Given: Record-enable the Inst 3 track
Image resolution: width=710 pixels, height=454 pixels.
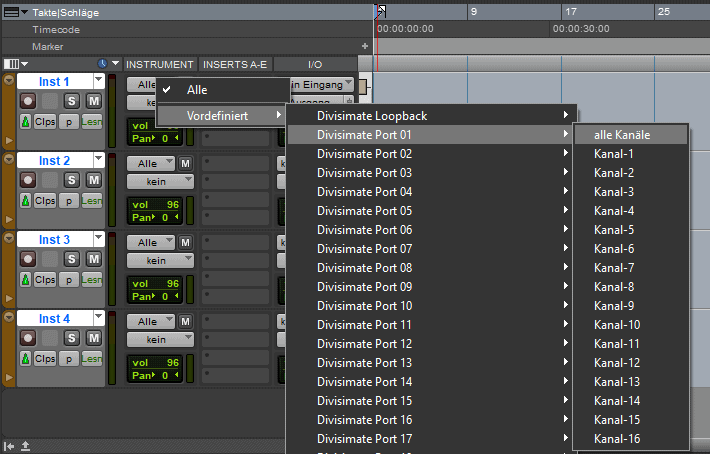Looking at the screenshot, I should point(28,259).
